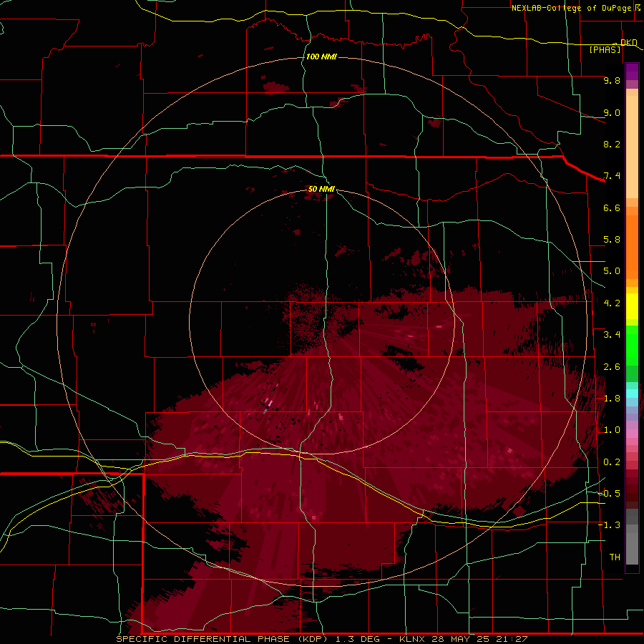644x644 pixels.
Task: Click the 5.8 value on color scale
Action: (612, 240)
